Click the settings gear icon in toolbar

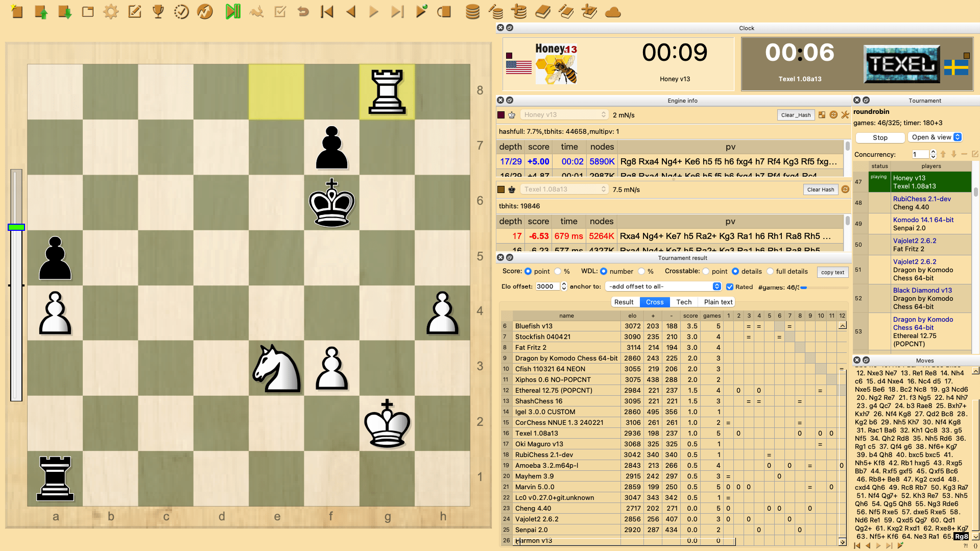(111, 11)
